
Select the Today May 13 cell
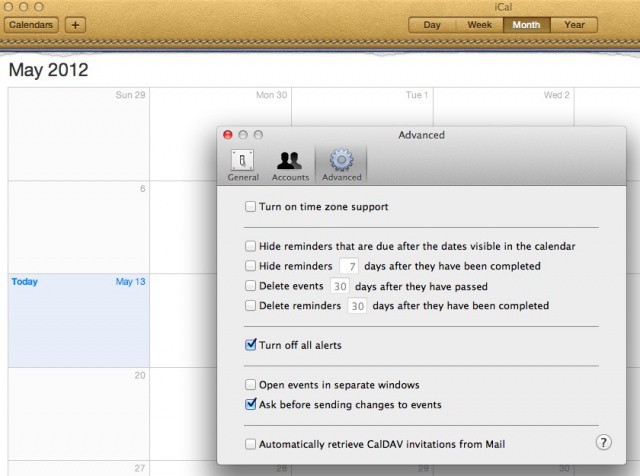tap(78, 320)
